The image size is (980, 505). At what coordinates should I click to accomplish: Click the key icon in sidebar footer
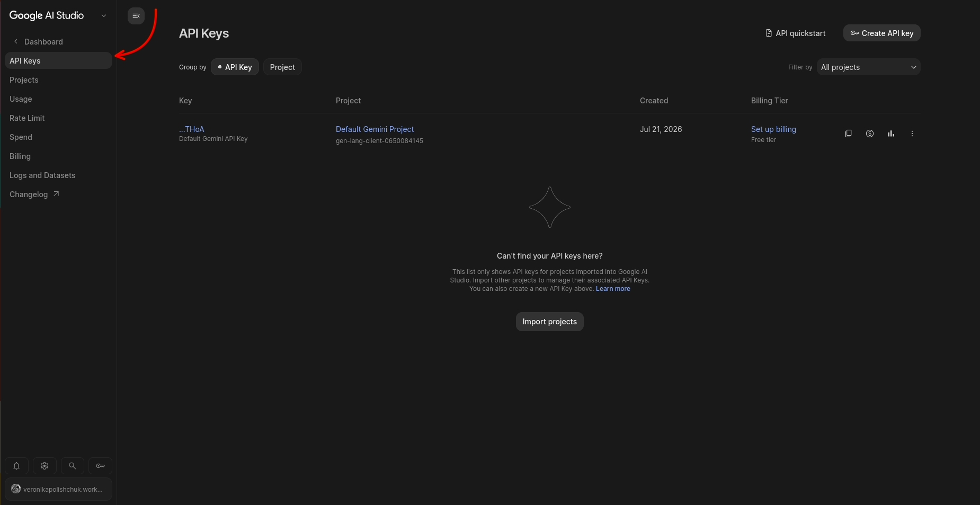[x=100, y=466]
